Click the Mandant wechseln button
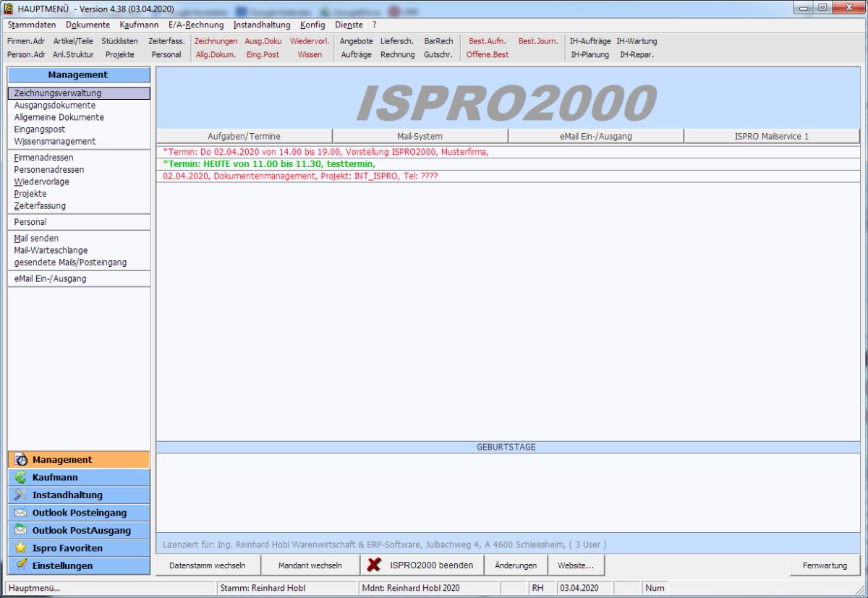The width and height of the screenshot is (868, 598). [310, 565]
